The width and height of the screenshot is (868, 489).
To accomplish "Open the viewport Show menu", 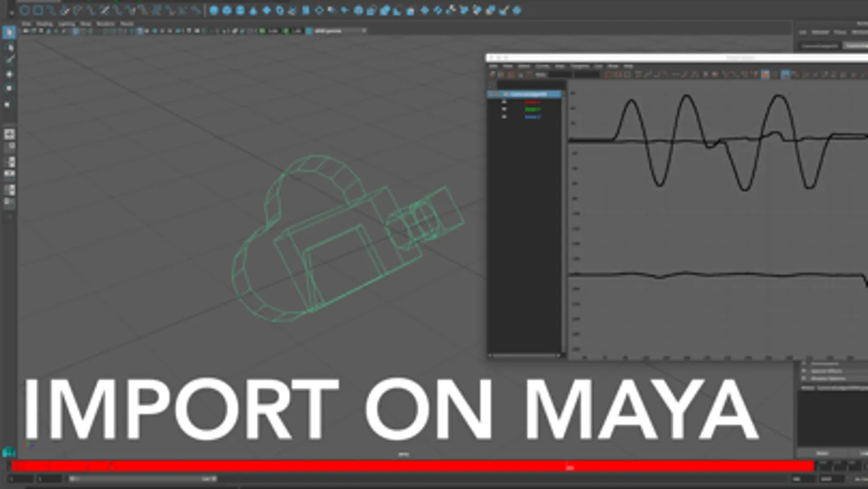I will click(x=86, y=24).
